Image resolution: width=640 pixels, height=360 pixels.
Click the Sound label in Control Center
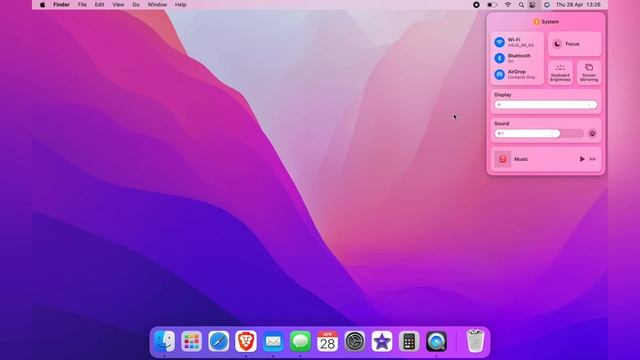point(502,123)
